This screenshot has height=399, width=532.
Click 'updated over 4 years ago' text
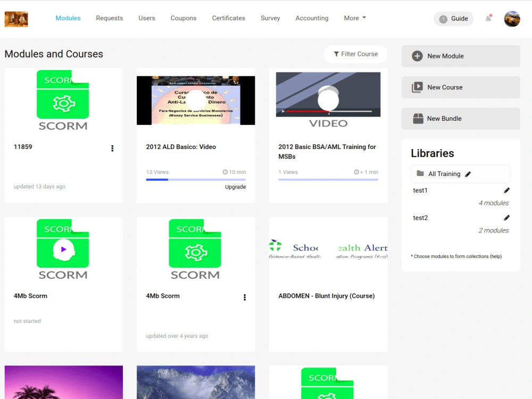click(177, 336)
